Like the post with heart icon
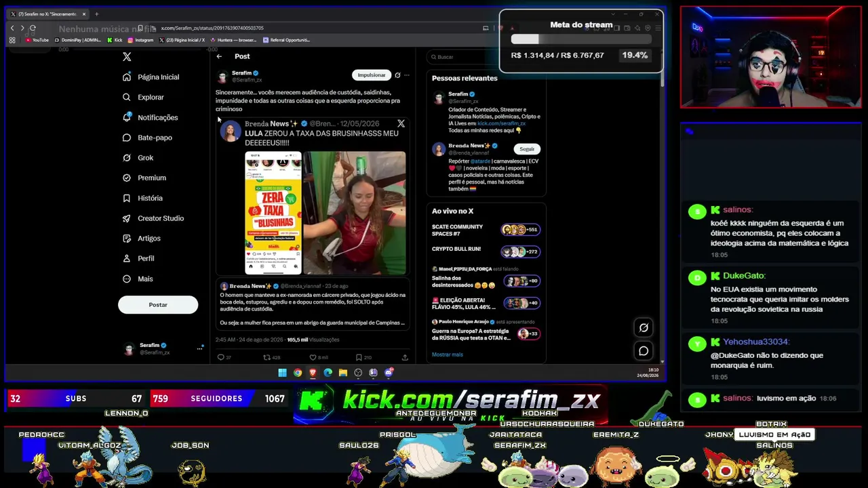This screenshot has width=868, height=488. point(313,357)
